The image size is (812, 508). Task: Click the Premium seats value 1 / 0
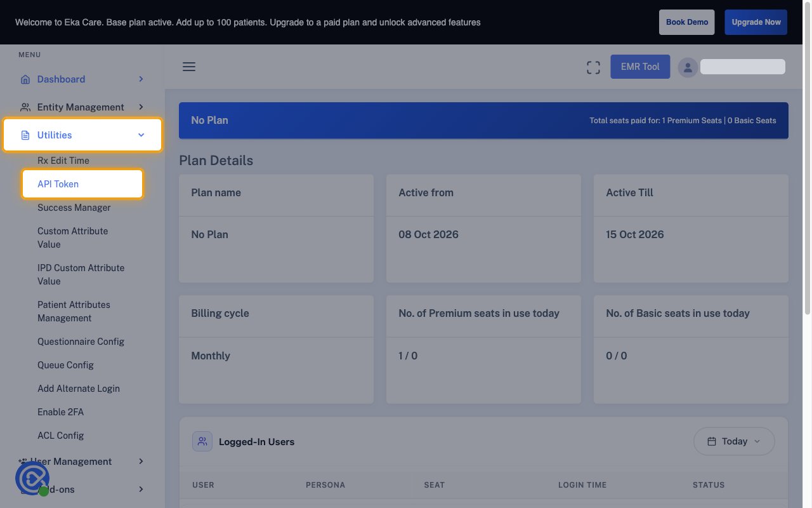[x=408, y=356]
